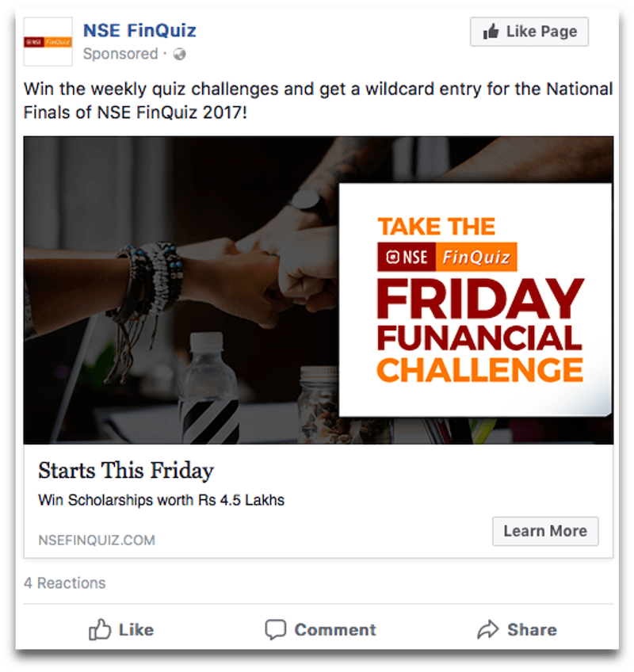This screenshot has height=672, width=634.
Task: Click the NSE FinQuiz logo in the ad
Action: click(447, 257)
